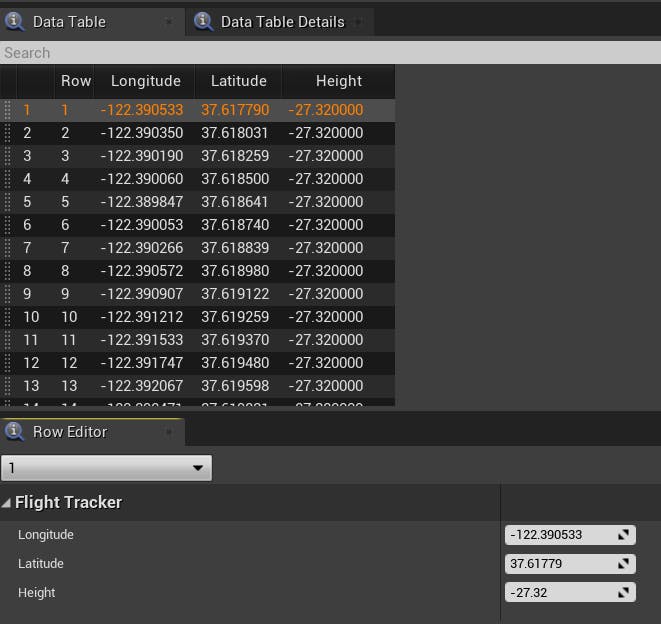The image size is (661, 624).
Task: Click the Longitude field spinner arrow icon
Action: coord(623,535)
